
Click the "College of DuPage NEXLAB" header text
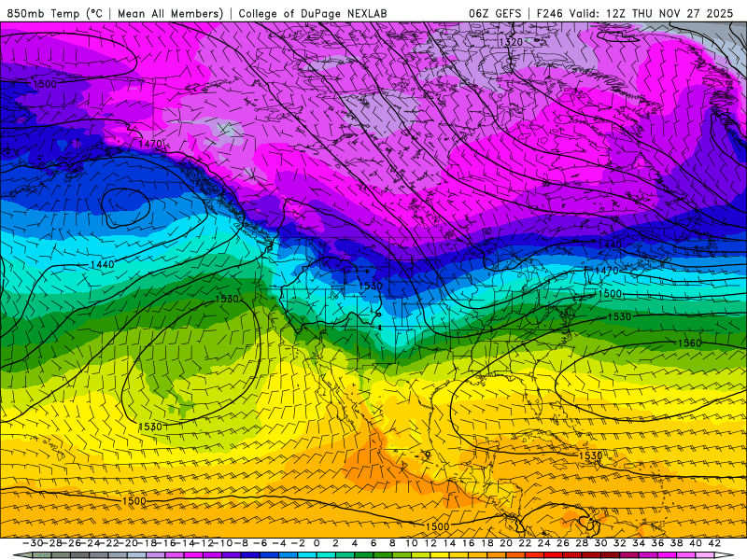(313, 14)
